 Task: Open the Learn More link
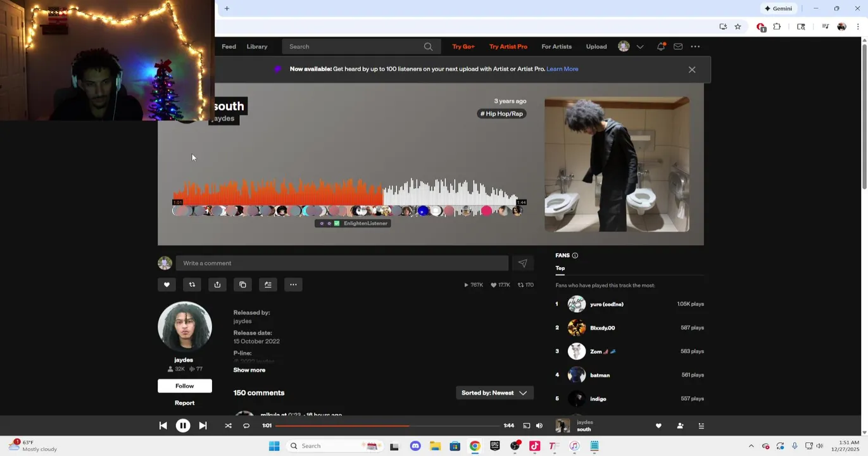562,69
